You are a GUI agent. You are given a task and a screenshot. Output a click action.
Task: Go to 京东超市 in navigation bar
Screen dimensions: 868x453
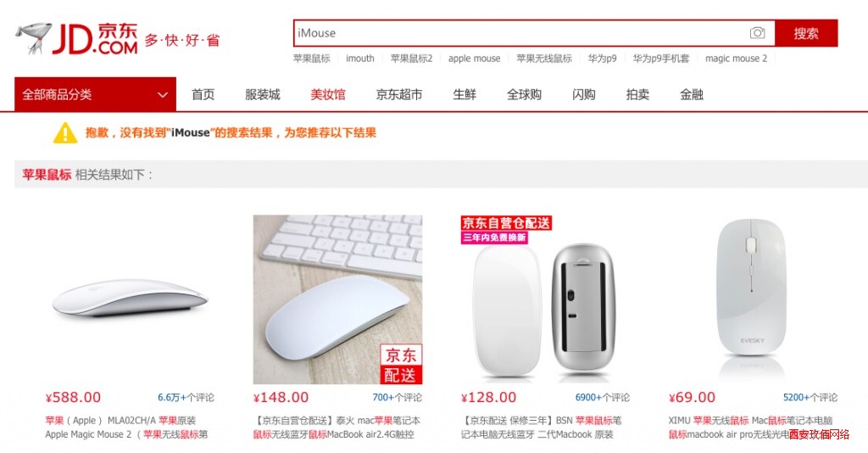tap(399, 95)
